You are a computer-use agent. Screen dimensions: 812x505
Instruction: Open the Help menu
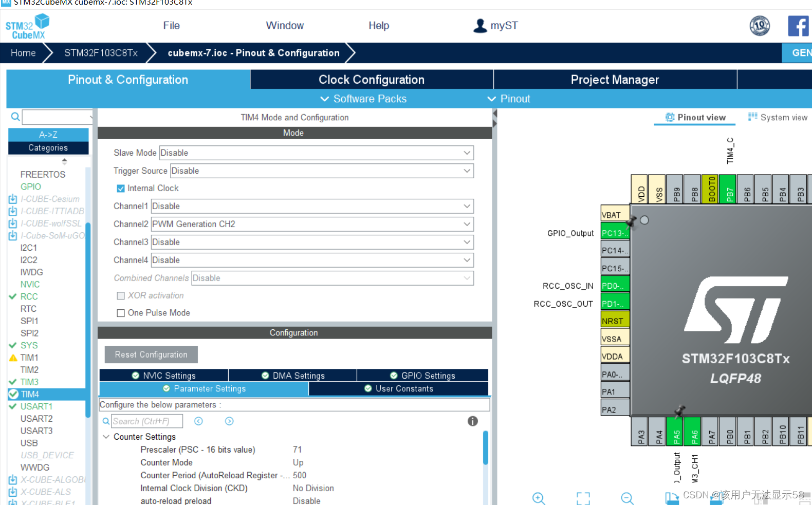pyautogui.click(x=379, y=26)
